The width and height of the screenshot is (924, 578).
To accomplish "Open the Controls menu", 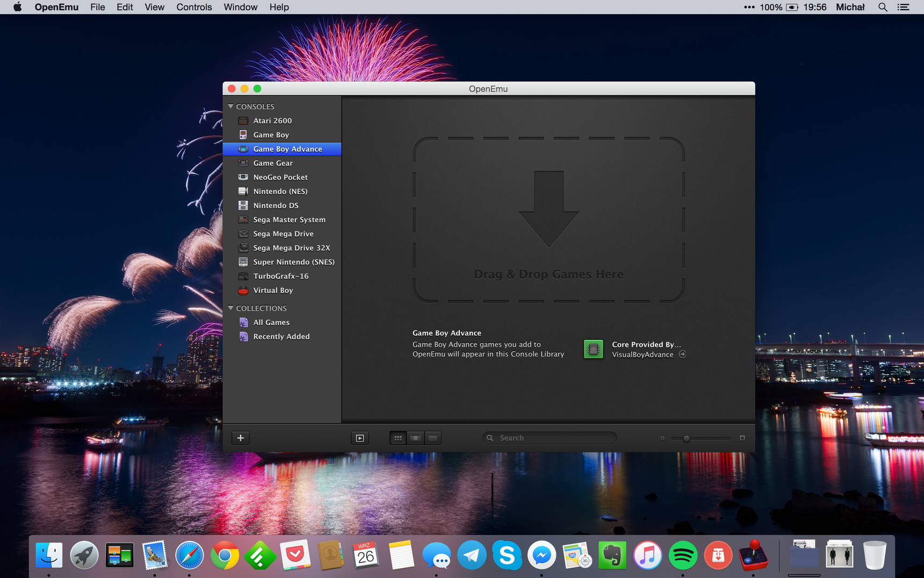I will 194,7.
